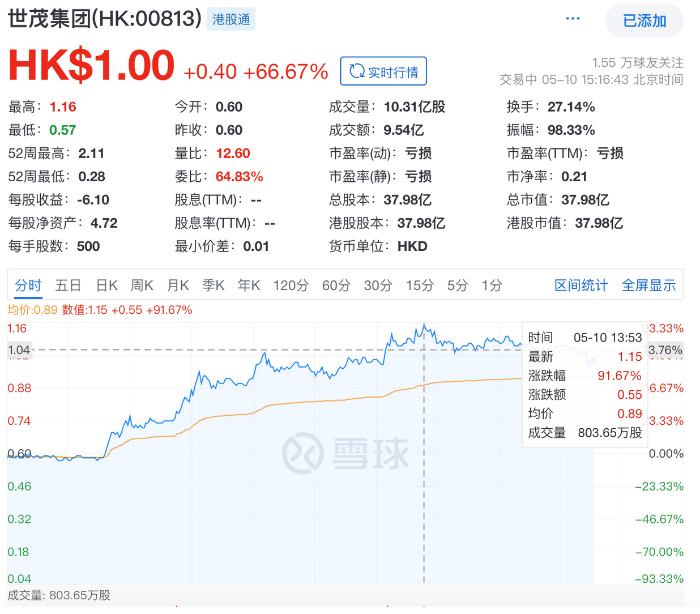The width and height of the screenshot is (700, 614).
Task: Switch to the 周K chart tab
Action: pyautogui.click(x=142, y=285)
